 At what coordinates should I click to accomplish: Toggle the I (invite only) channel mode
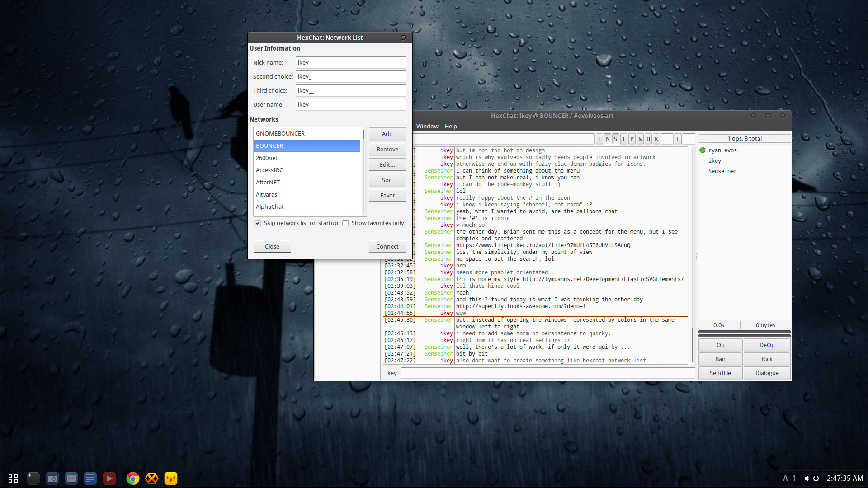pyautogui.click(x=623, y=139)
